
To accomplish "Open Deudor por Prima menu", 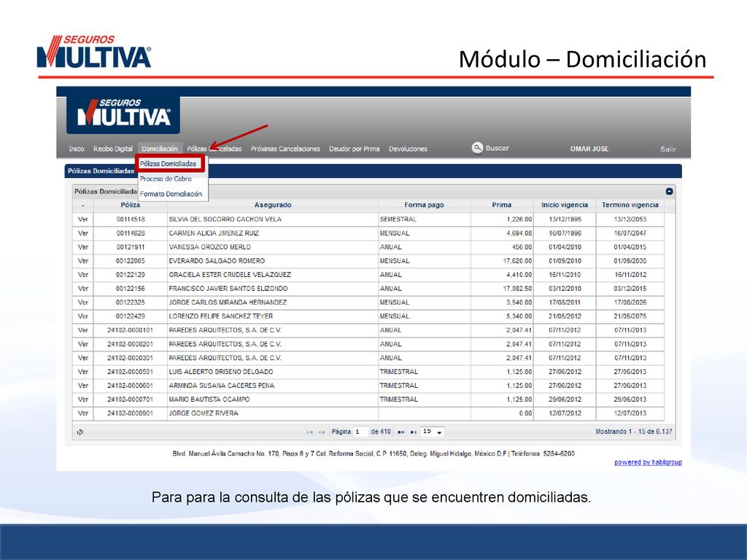I will click(x=355, y=149).
